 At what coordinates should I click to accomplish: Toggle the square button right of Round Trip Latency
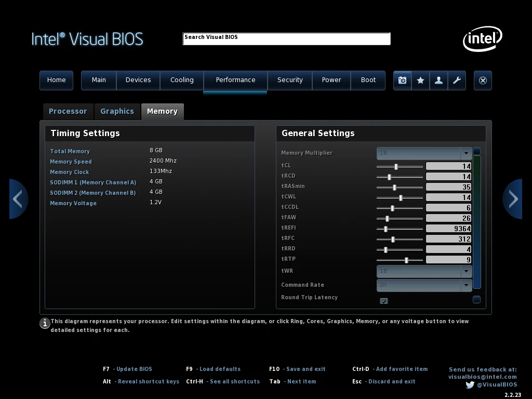click(x=476, y=299)
